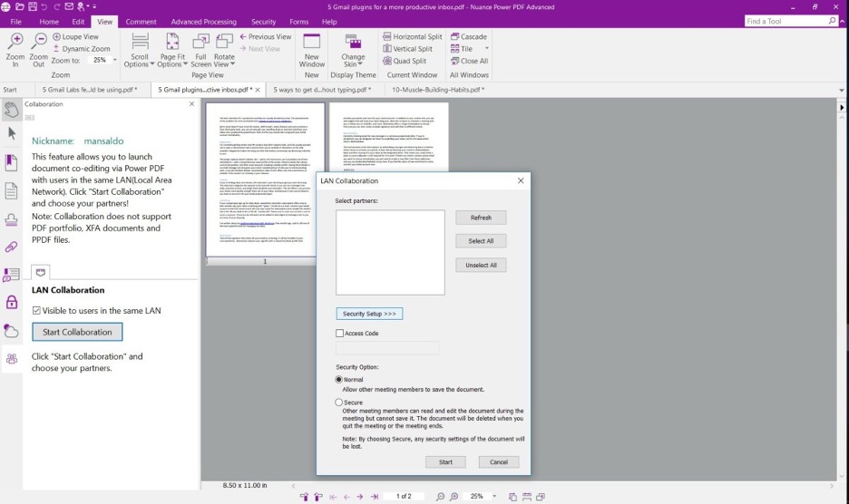Open the Scroll Options dropdown
Screen dimensions: 849x504
[x=140, y=52]
